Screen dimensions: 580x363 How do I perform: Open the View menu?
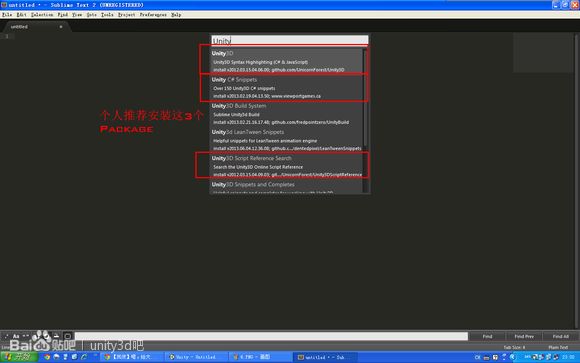click(77, 15)
